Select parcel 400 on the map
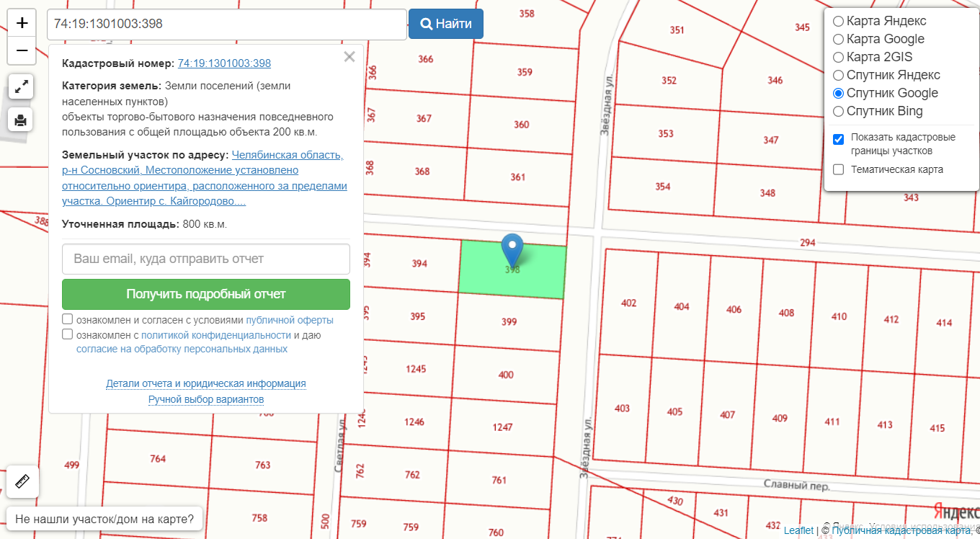 tap(507, 375)
